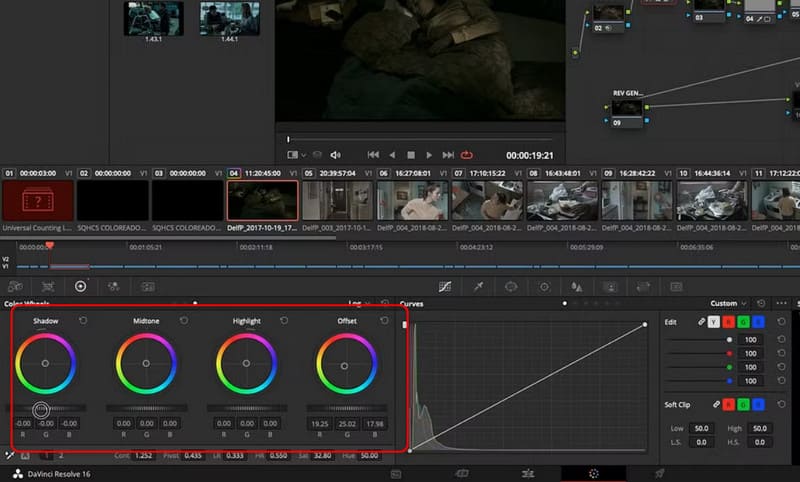
Task: Click the auto balance wand icon
Action: [10, 455]
